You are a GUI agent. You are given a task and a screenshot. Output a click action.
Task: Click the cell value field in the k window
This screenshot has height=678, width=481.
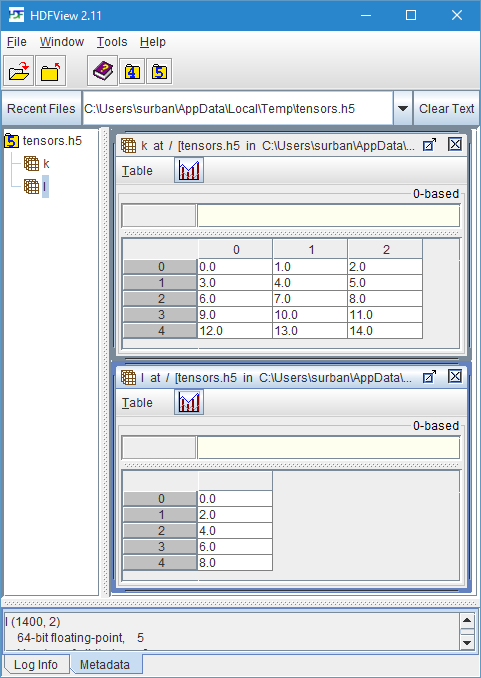click(x=328, y=216)
